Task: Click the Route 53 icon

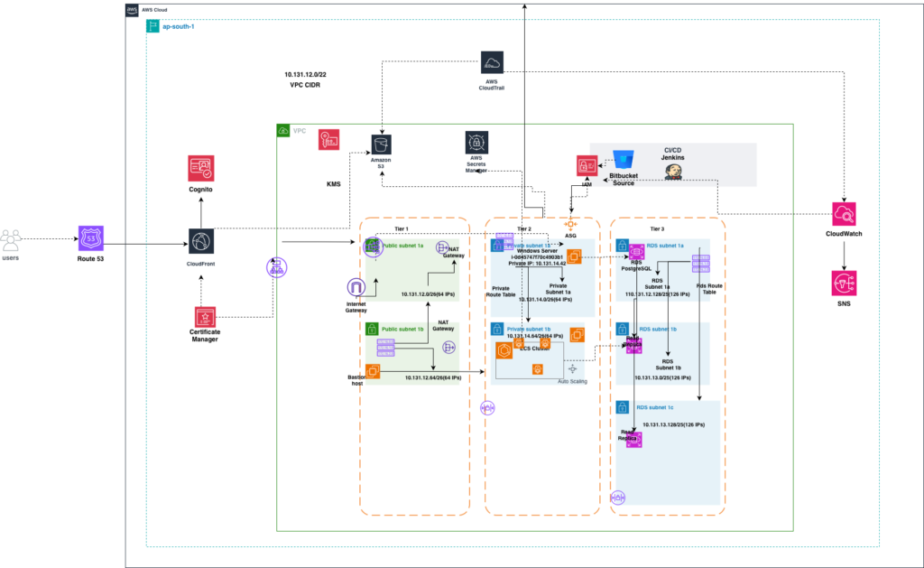Action: click(90, 238)
